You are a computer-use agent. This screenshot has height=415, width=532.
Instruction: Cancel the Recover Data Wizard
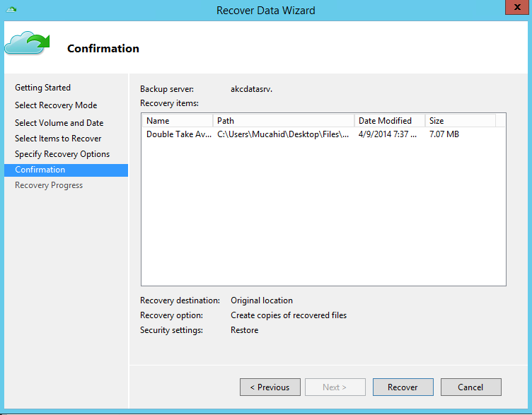[x=470, y=387]
